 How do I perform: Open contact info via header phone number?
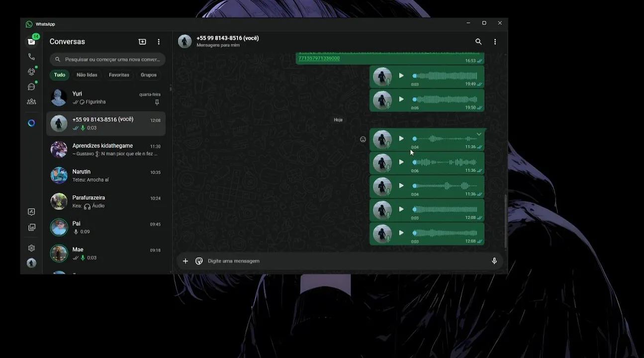click(228, 38)
